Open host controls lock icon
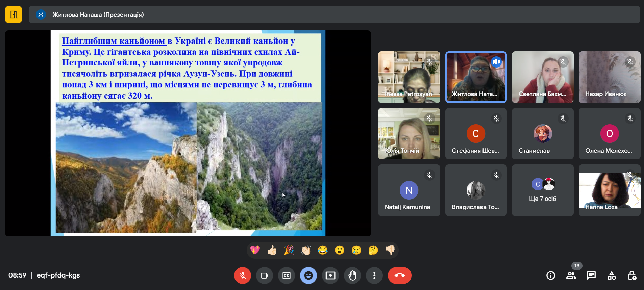This screenshot has width=644, height=290. [x=632, y=275]
